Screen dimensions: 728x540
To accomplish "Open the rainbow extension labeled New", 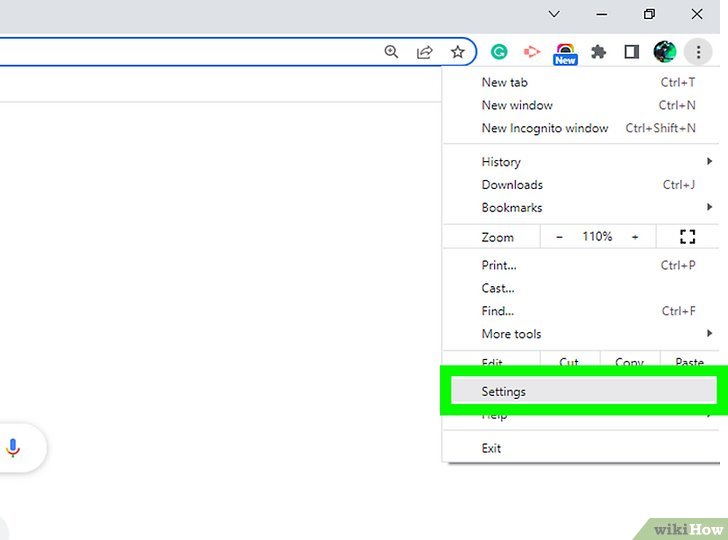I will click(565, 54).
